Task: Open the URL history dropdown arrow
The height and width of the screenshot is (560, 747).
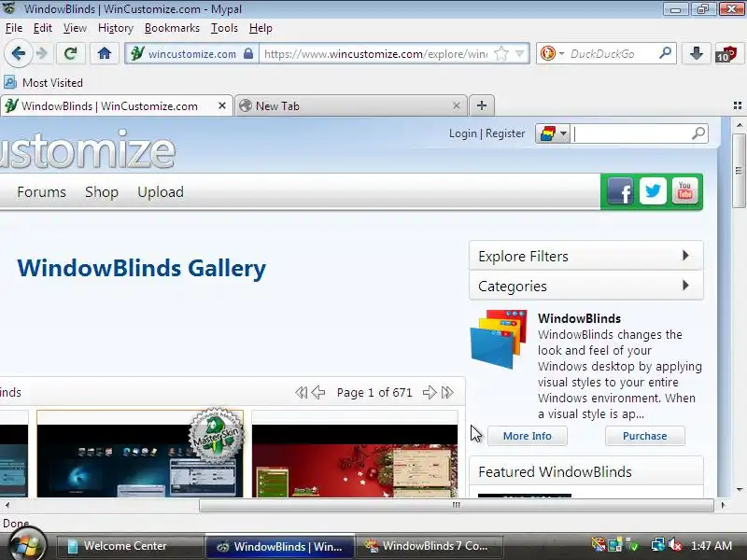Action: (x=521, y=53)
